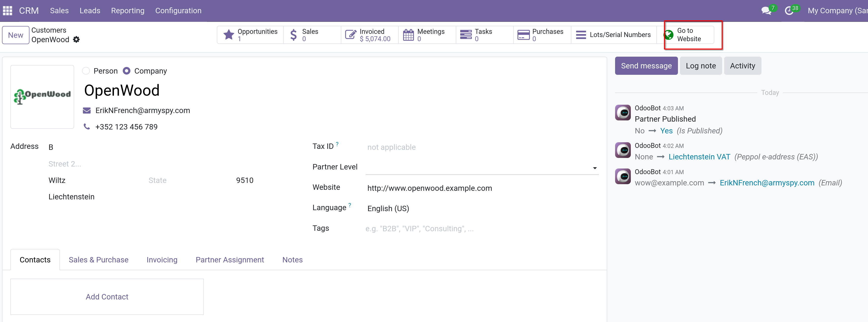Click the gear icon beside OpenWood breadcrumb
This screenshot has height=322, width=868.
click(x=77, y=40)
